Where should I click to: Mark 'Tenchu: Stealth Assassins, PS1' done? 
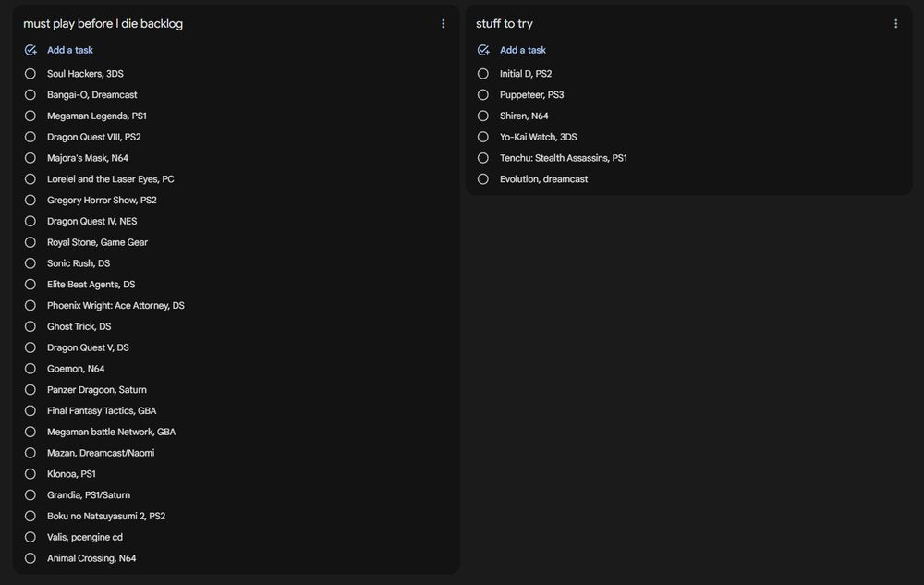tap(482, 158)
